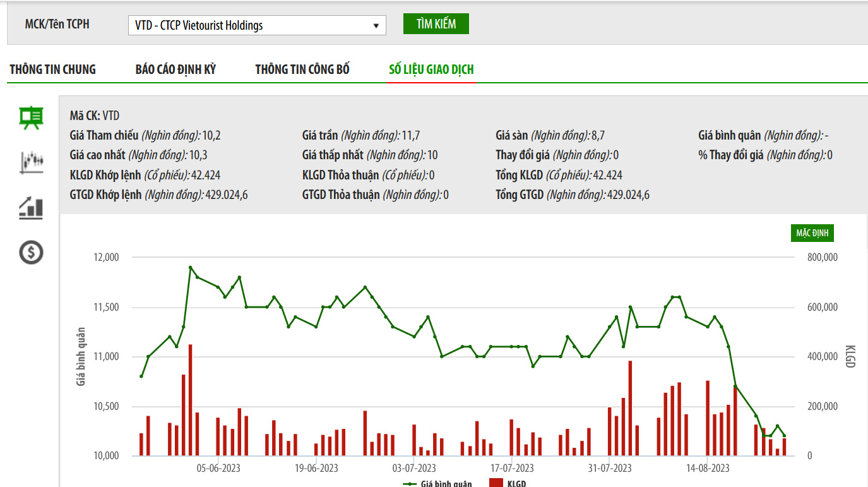The height and width of the screenshot is (487, 868).
Task: Click the tallest red volume bar
Action: tap(190, 400)
